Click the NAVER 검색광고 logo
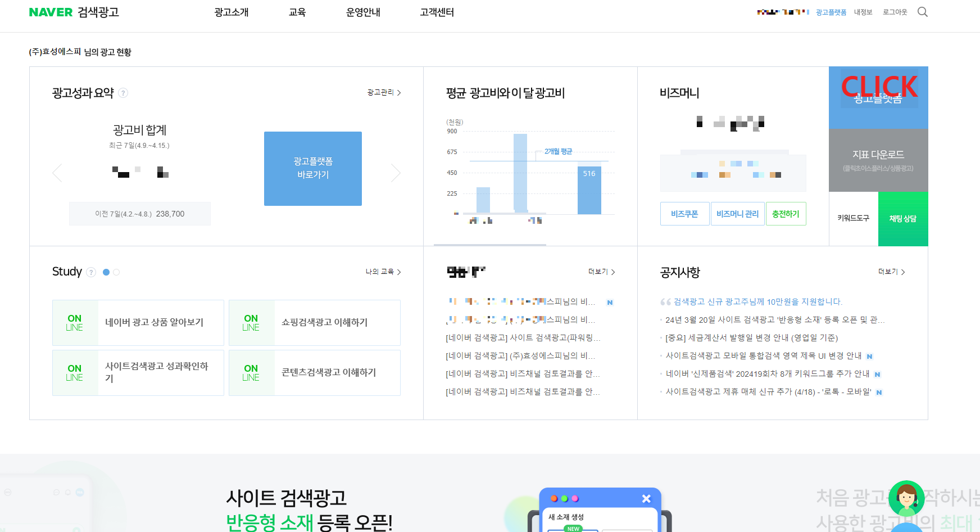 (x=74, y=12)
